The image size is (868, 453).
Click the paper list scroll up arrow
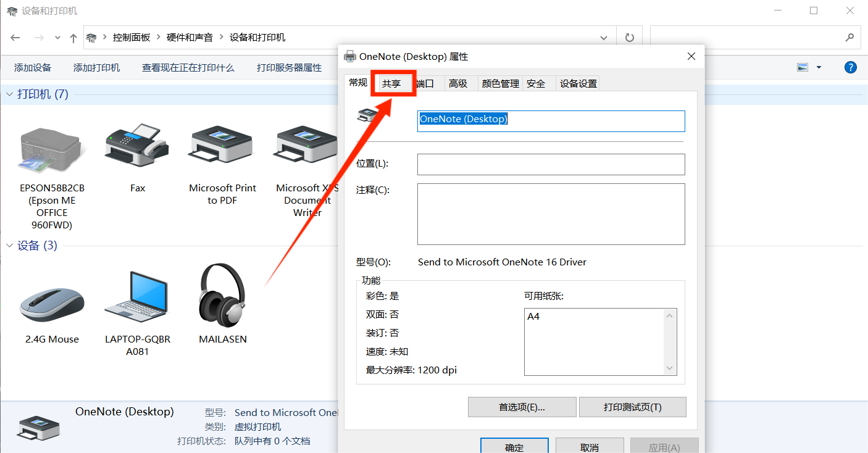(x=670, y=315)
